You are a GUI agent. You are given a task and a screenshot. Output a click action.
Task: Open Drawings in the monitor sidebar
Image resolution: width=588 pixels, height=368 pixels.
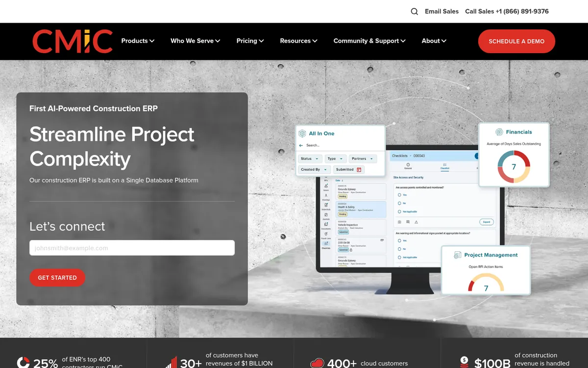pyautogui.click(x=326, y=197)
